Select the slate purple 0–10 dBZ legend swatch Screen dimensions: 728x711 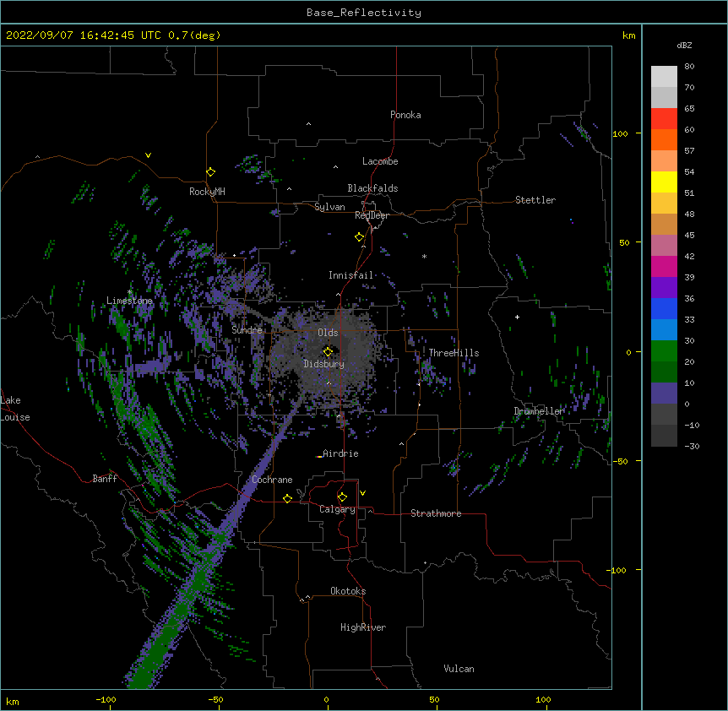pyautogui.click(x=664, y=393)
